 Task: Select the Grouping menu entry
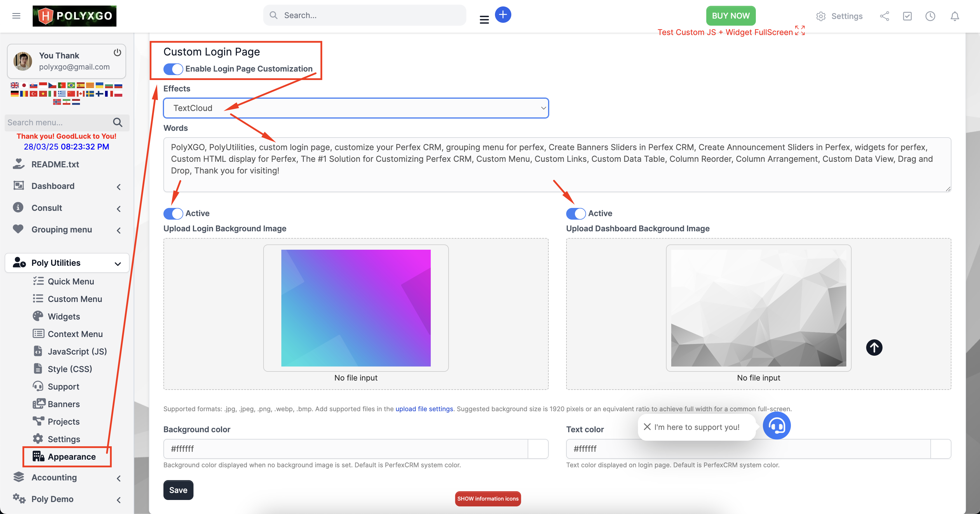62,229
